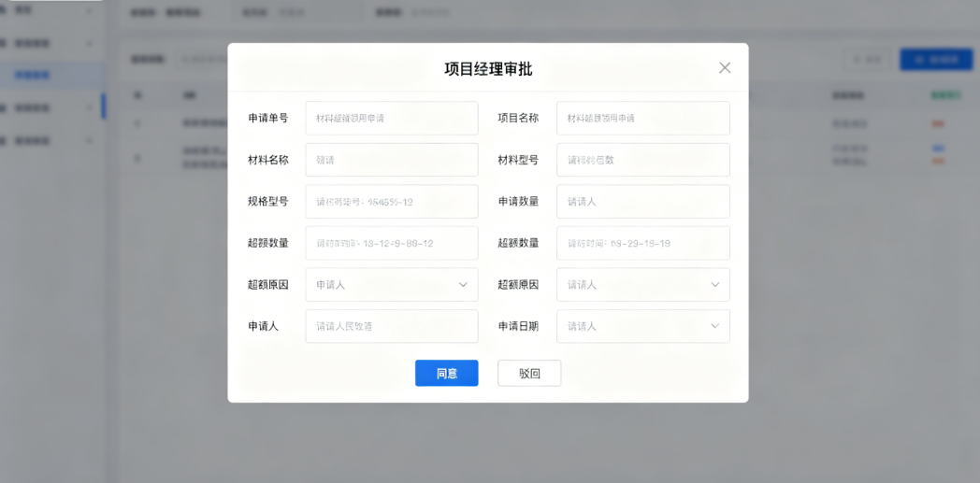This screenshot has height=483, width=980.
Task: Focus the 超额数量 field showing 09-29-18-19
Action: pos(642,244)
